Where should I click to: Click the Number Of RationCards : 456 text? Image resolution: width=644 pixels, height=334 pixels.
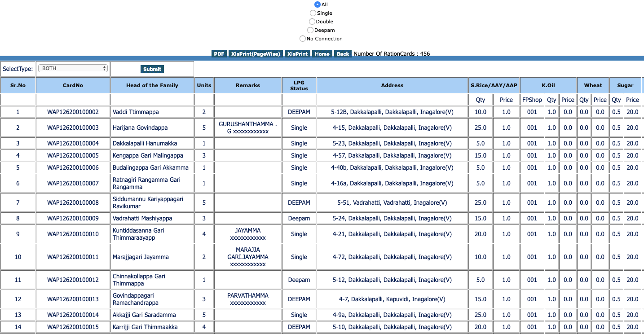click(x=392, y=54)
